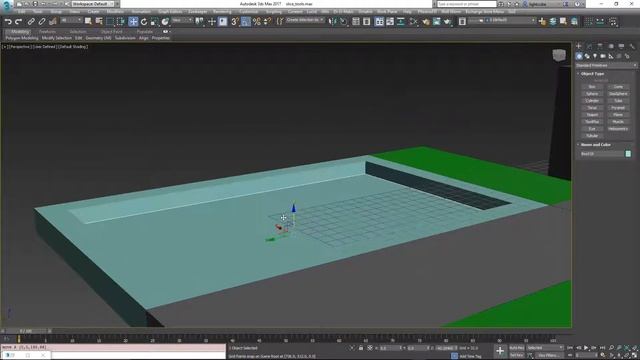
Task: Click the Sphere primitive button
Action: point(592,93)
